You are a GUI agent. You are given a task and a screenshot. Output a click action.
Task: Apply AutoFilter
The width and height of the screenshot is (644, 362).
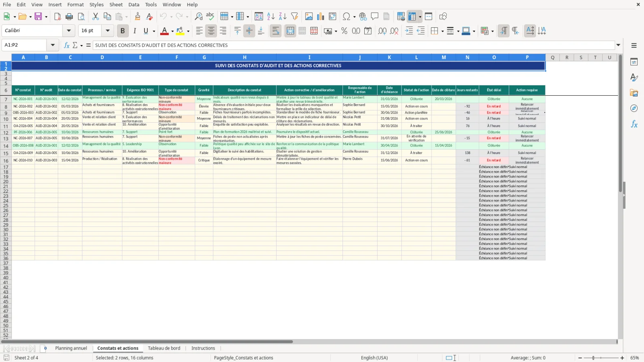point(295,16)
